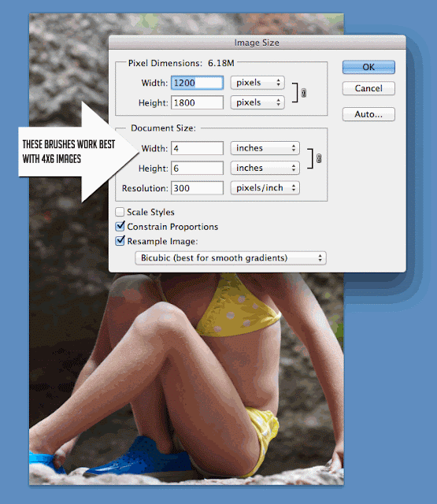Open the document Height inches dropdown
Screen dimensions: 437x504
(265, 168)
